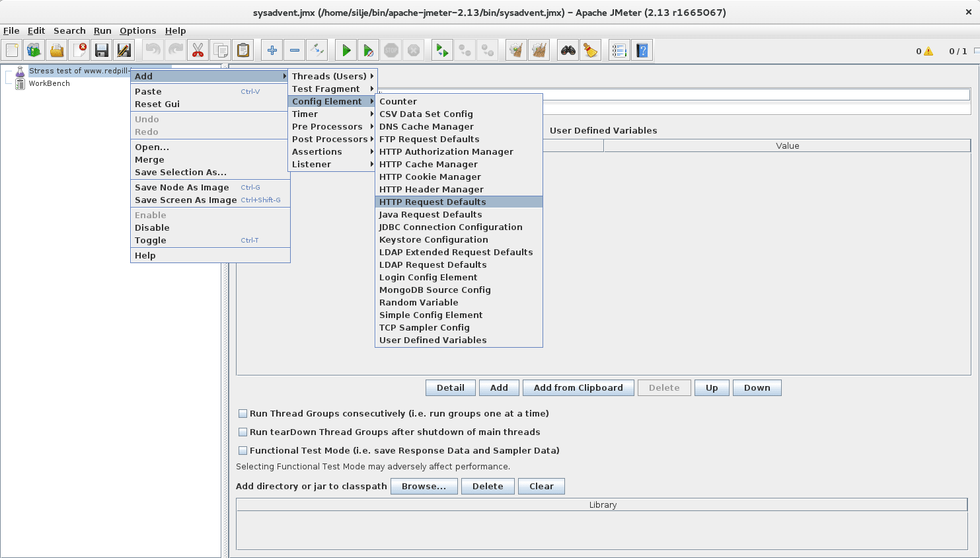Click the Stop sign toolbar icon
Viewport: 980px width, 558px height.
[x=391, y=50]
